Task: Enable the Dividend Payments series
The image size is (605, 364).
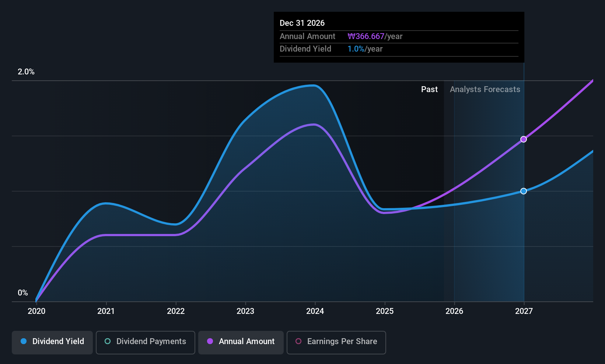Action: (x=146, y=342)
